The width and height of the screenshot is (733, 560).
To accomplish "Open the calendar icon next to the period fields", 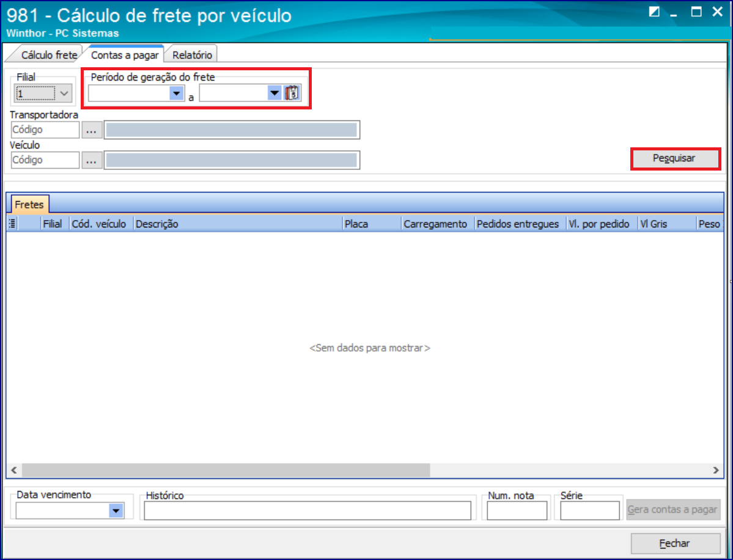I will tap(292, 93).
